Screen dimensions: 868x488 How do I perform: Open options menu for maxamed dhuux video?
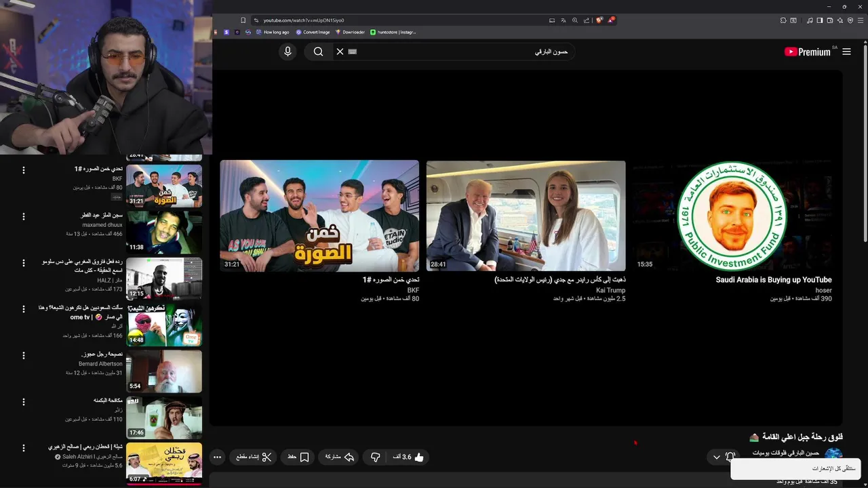tap(24, 217)
